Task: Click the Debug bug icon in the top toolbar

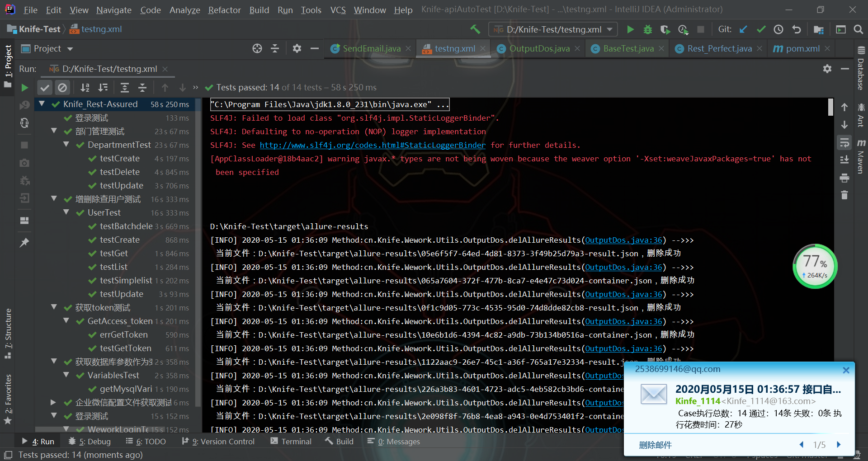Action: coord(647,30)
